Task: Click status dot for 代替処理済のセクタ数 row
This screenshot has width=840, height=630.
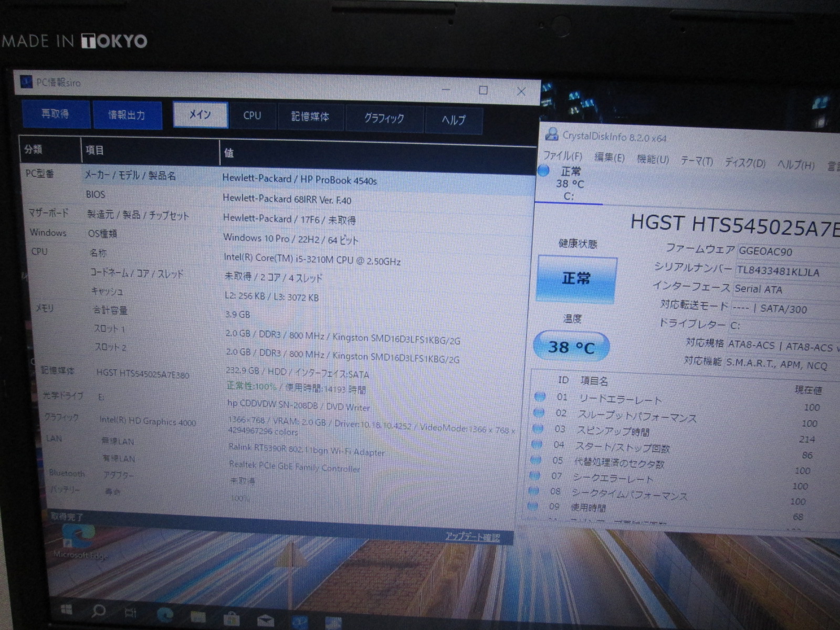Action: [535, 460]
